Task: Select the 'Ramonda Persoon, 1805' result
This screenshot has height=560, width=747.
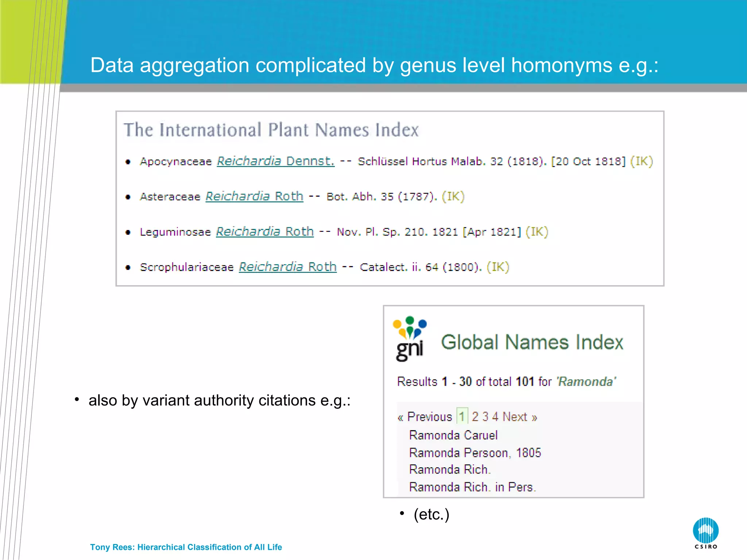Action: coord(475,453)
